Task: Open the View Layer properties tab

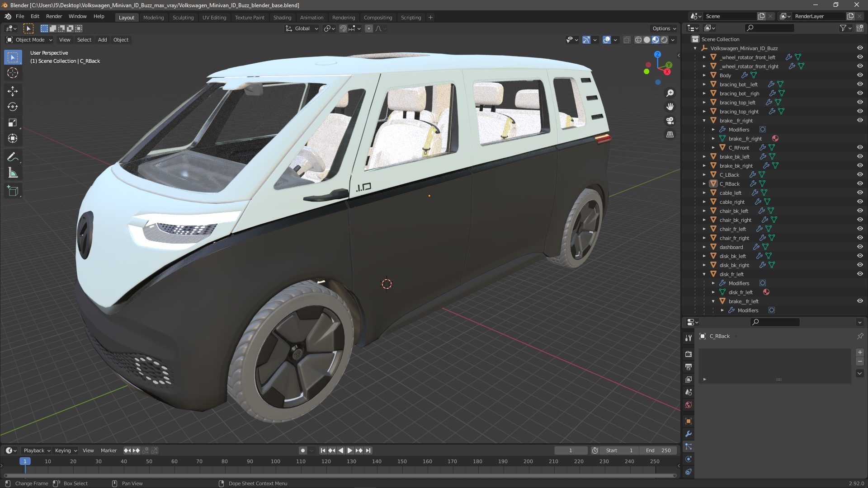Action: 688,379
